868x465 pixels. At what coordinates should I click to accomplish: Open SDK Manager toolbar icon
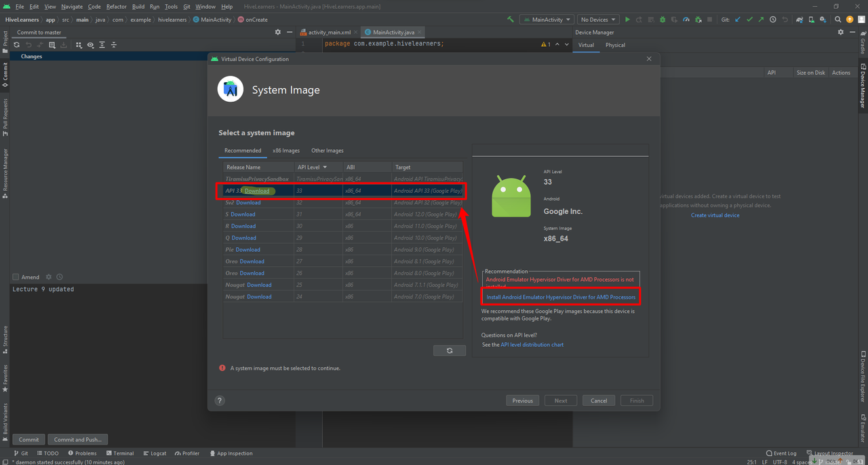(823, 20)
